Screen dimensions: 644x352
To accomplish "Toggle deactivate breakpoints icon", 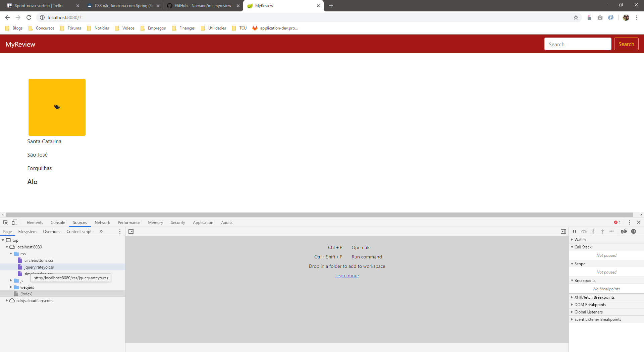I will point(624,232).
